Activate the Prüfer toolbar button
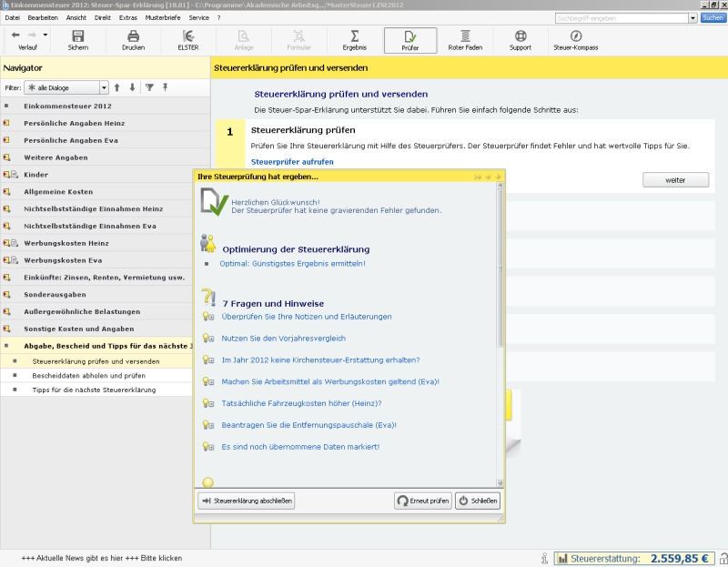Screen dimensions: 728x567 point(410,40)
